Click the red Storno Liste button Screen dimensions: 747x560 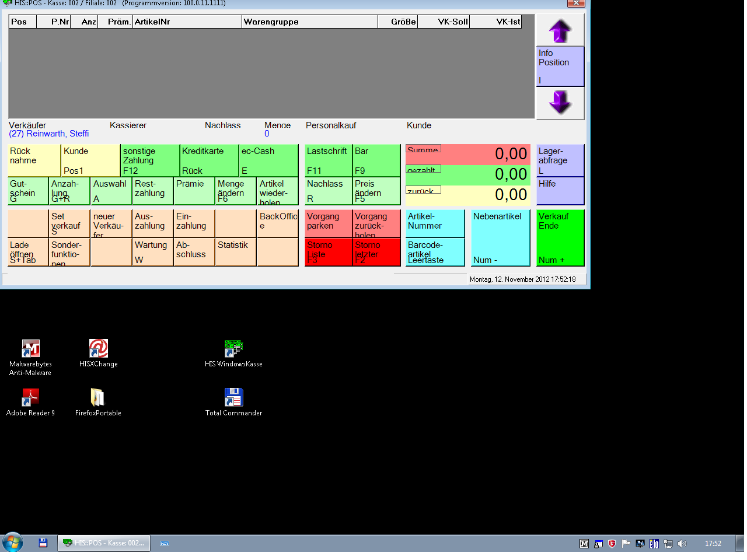(329, 252)
